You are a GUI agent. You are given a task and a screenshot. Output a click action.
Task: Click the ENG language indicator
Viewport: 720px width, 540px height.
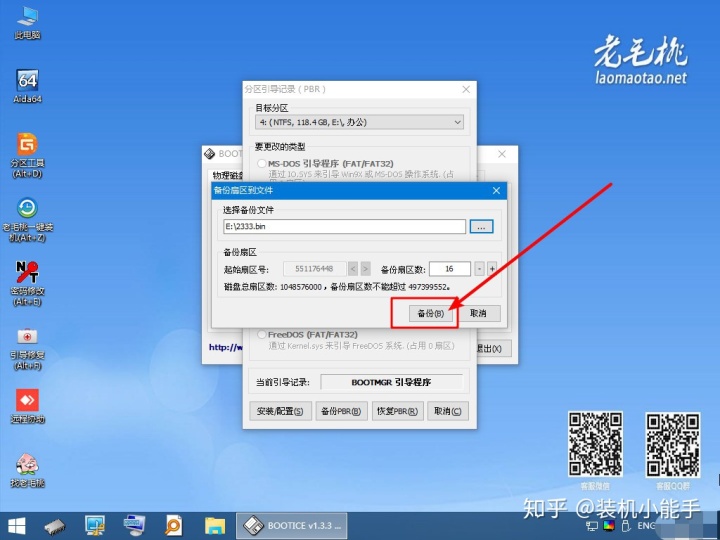[647, 526]
